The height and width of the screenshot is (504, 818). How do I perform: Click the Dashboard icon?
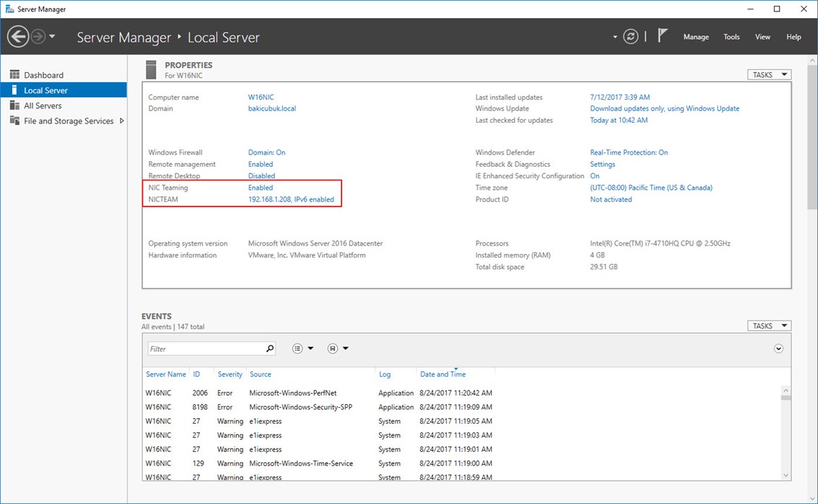[14, 74]
